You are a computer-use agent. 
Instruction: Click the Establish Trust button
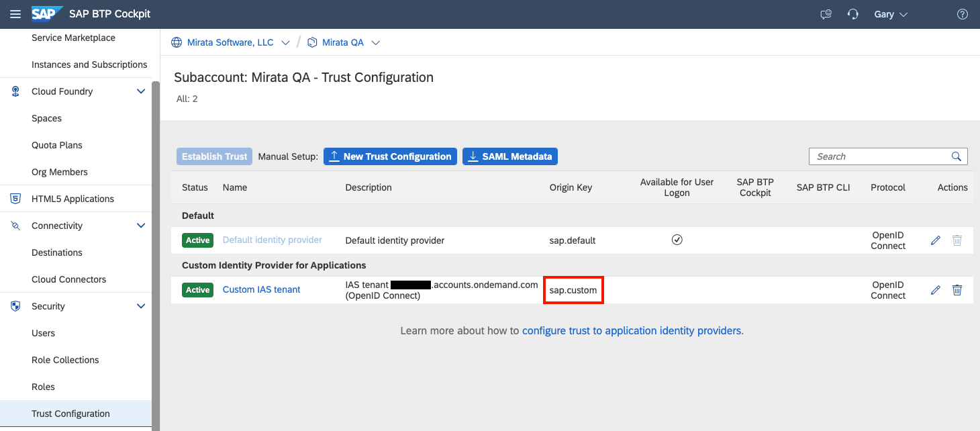click(x=215, y=156)
